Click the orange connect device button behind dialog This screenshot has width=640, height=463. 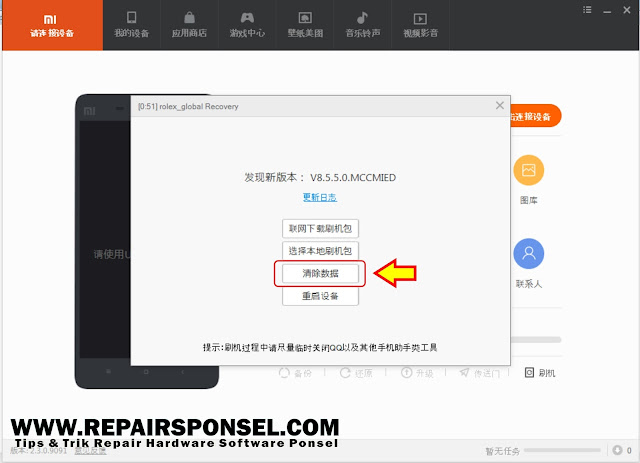(536, 116)
